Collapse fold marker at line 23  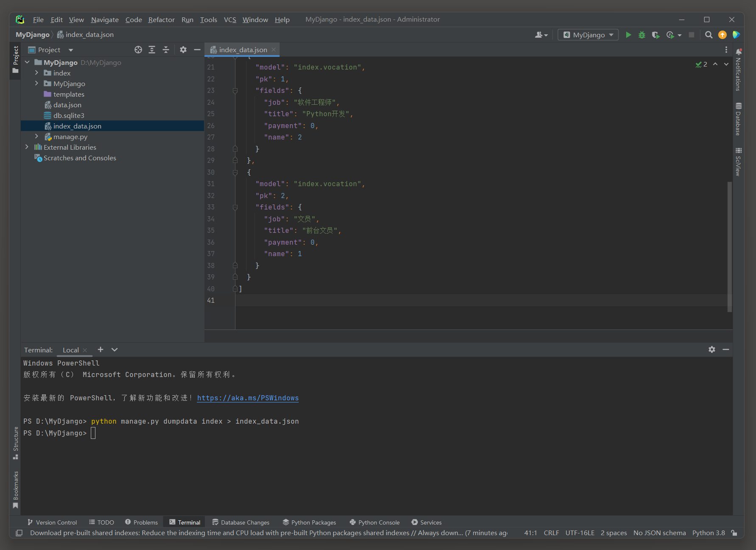[x=235, y=90]
